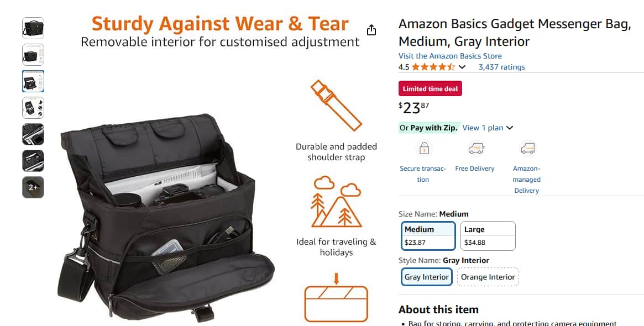Image resolution: width=644 pixels, height=326 pixels.
Task: Choose the Gray Interior style
Action: pyautogui.click(x=427, y=277)
